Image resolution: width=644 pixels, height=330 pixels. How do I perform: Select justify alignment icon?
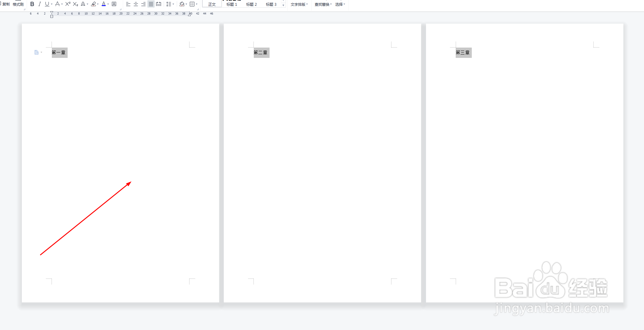click(x=151, y=4)
